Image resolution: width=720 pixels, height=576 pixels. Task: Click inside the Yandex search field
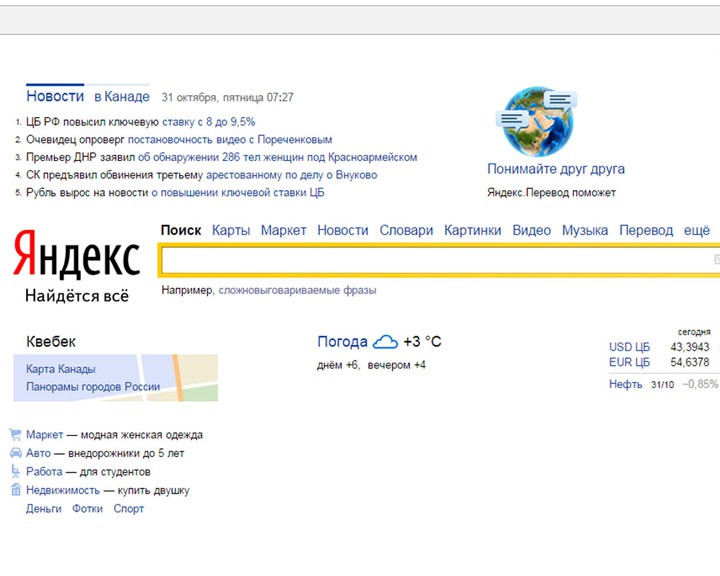pyautogui.click(x=430, y=260)
